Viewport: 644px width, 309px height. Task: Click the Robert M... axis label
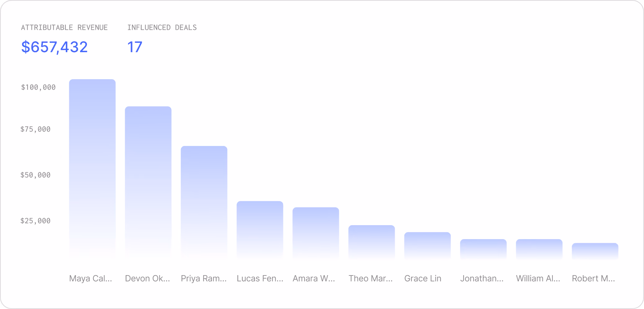click(x=593, y=278)
